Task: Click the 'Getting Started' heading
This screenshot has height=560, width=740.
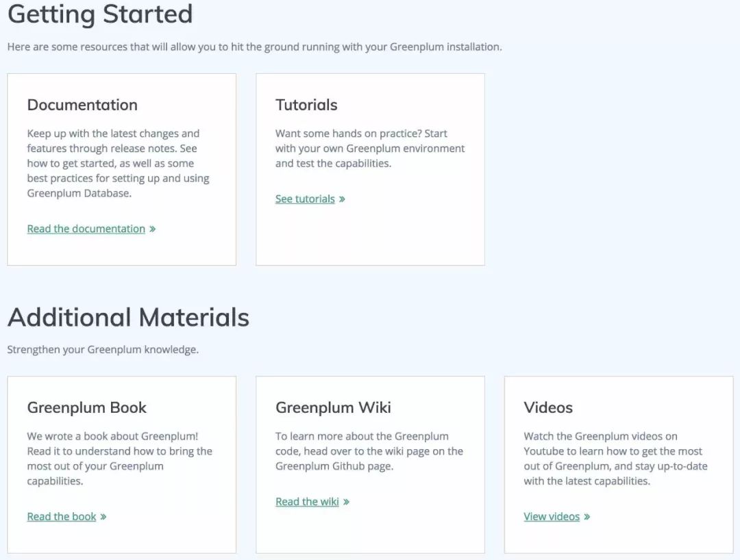Action: pyautogui.click(x=100, y=14)
